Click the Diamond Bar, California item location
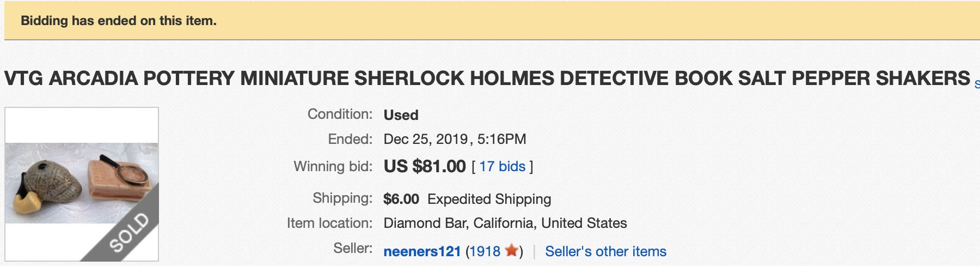980x266 pixels. (505, 223)
